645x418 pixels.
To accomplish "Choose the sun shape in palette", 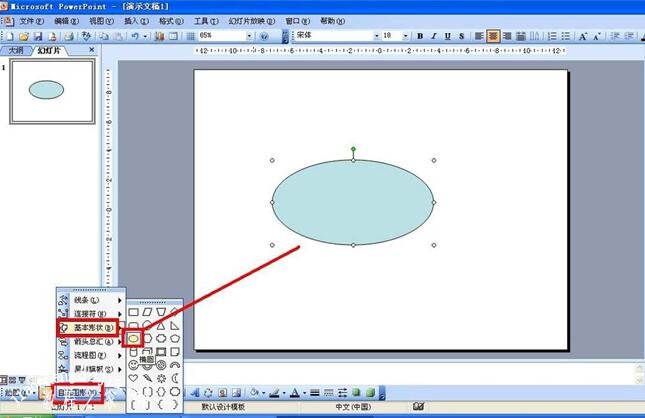I will coord(161,378).
